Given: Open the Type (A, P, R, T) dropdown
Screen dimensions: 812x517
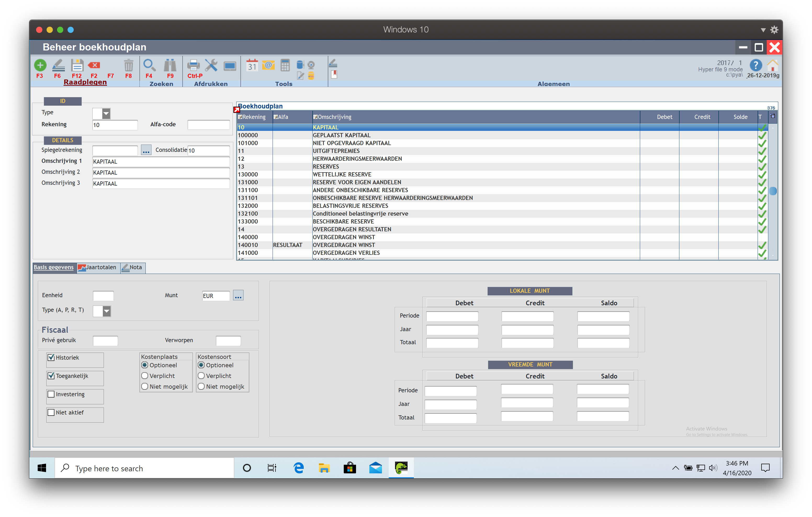Looking at the screenshot, I should [x=106, y=311].
